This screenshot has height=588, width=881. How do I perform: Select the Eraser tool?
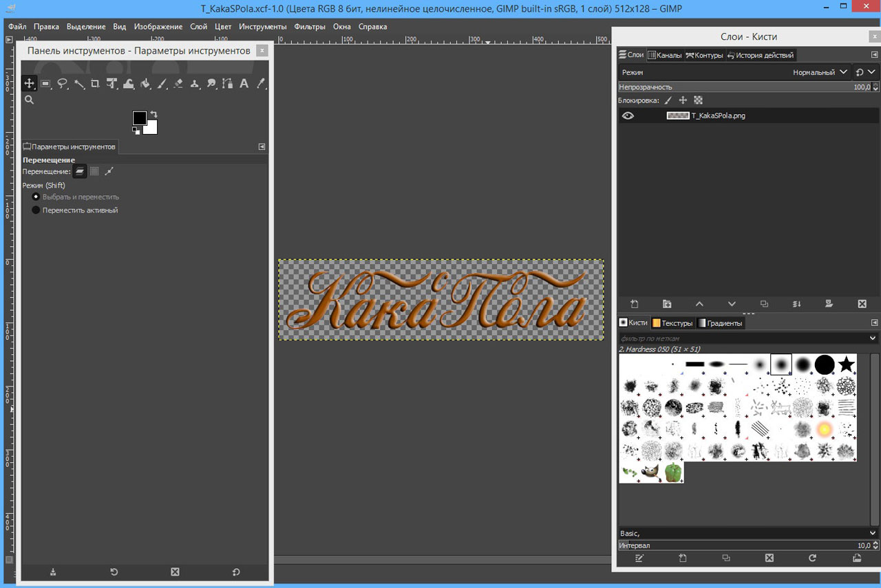(178, 84)
